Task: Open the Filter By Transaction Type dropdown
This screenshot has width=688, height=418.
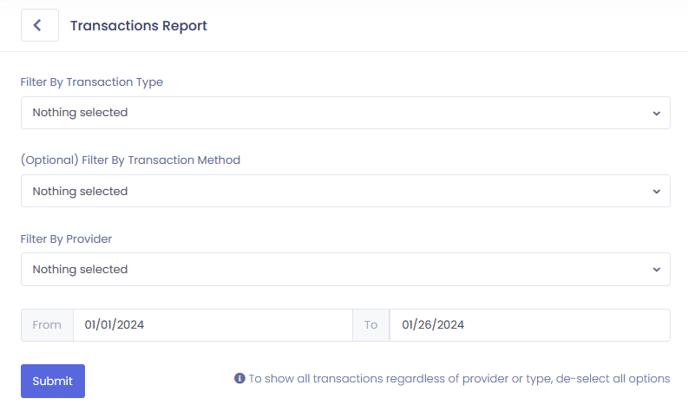Action: (x=345, y=113)
